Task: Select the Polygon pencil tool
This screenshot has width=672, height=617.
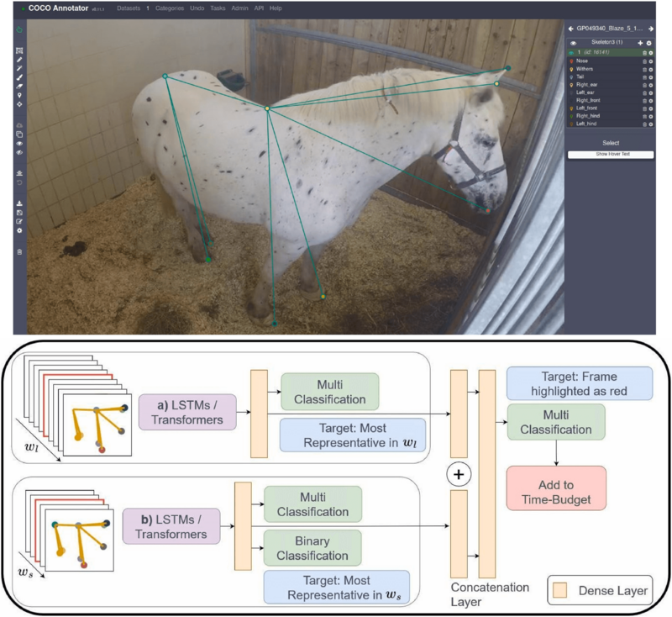Action: tap(19, 61)
